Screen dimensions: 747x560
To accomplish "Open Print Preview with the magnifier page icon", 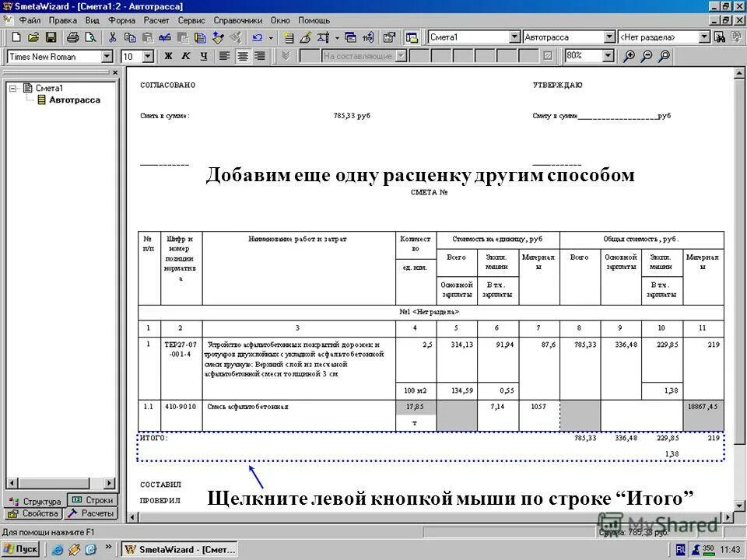I will (x=89, y=37).
